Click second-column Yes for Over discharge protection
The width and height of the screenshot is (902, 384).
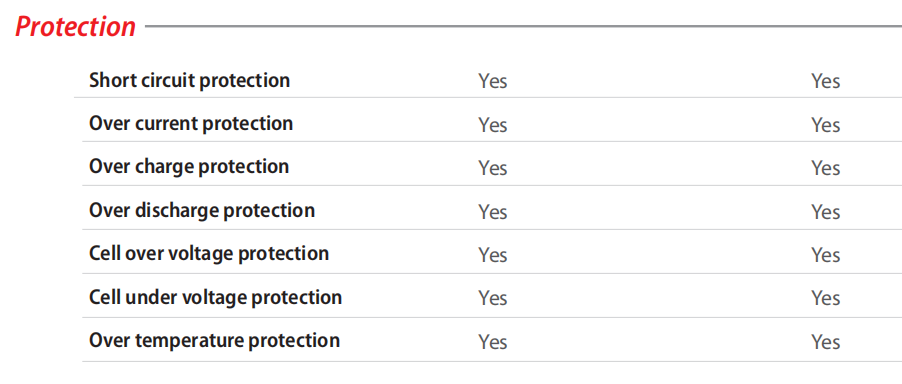pos(825,212)
